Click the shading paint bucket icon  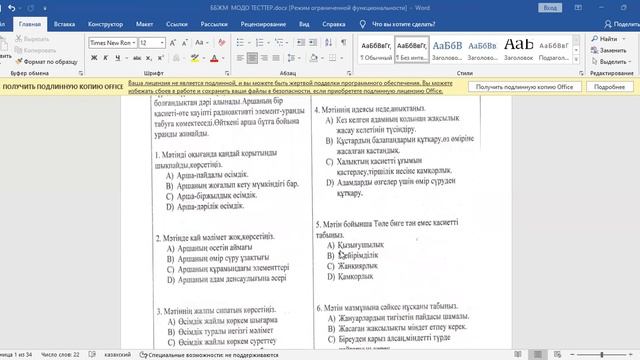point(313,58)
